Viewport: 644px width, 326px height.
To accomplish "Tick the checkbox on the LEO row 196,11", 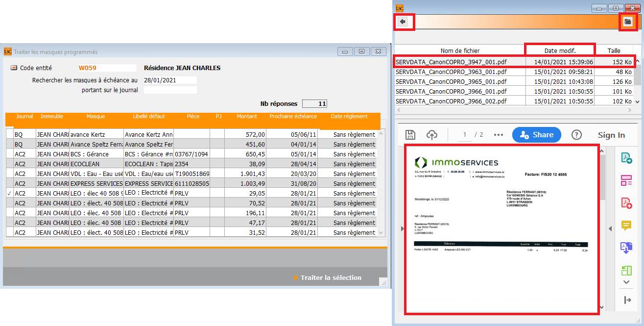I will (x=10, y=213).
